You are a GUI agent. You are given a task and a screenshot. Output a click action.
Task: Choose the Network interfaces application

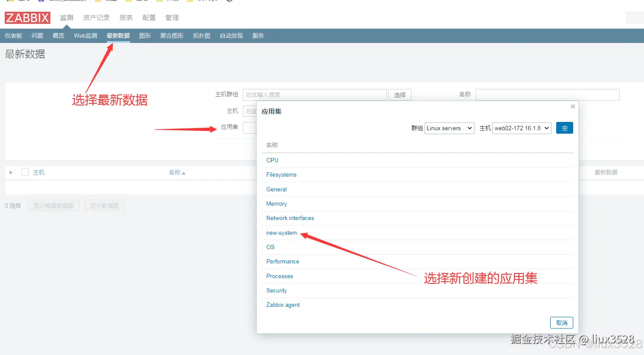pos(290,218)
